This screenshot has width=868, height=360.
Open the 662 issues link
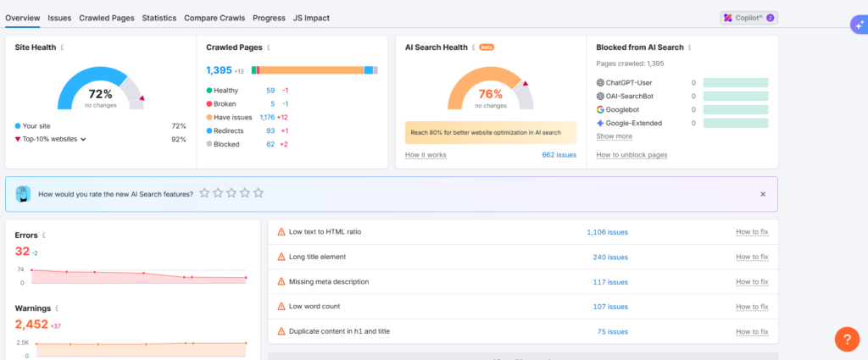(559, 155)
